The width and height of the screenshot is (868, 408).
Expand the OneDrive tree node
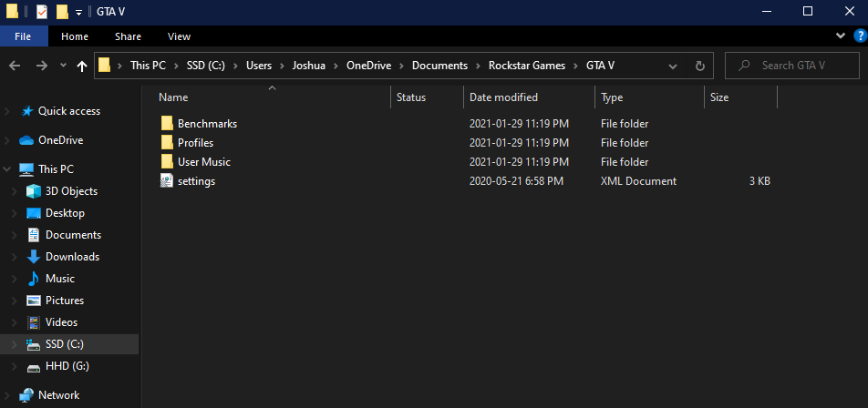pyautogui.click(x=7, y=140)
